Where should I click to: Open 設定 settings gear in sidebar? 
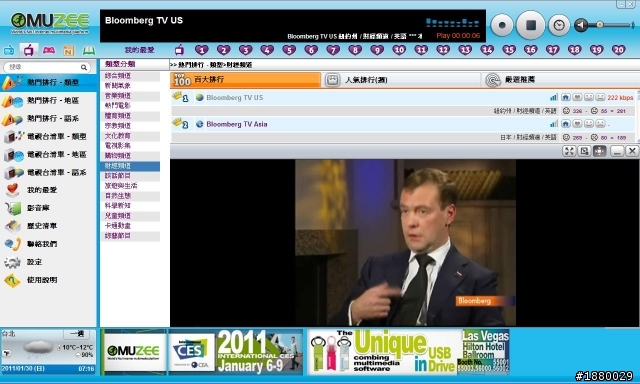[x=48, y=262]
